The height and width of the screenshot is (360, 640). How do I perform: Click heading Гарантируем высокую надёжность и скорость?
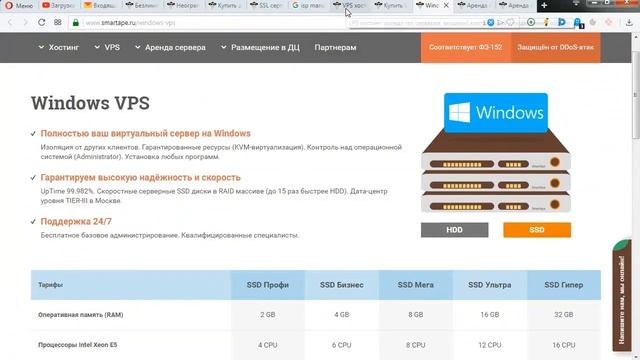pos(140,178)
